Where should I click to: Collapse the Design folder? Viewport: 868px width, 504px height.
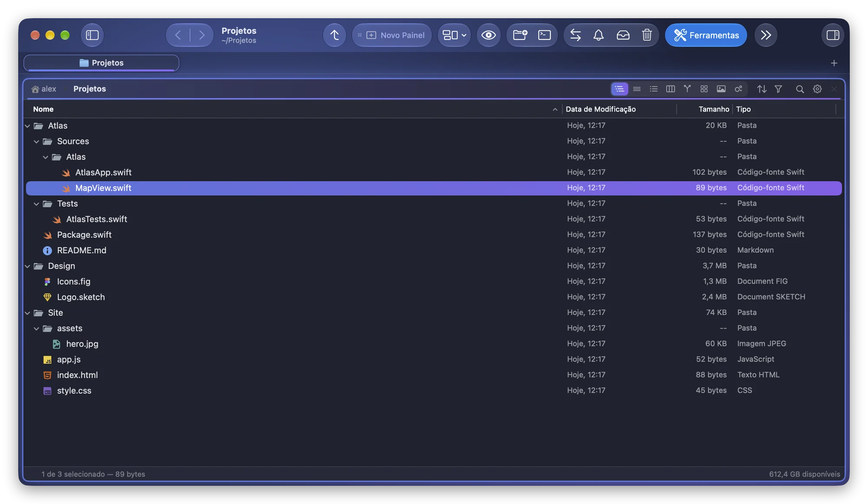pos(27,266)
